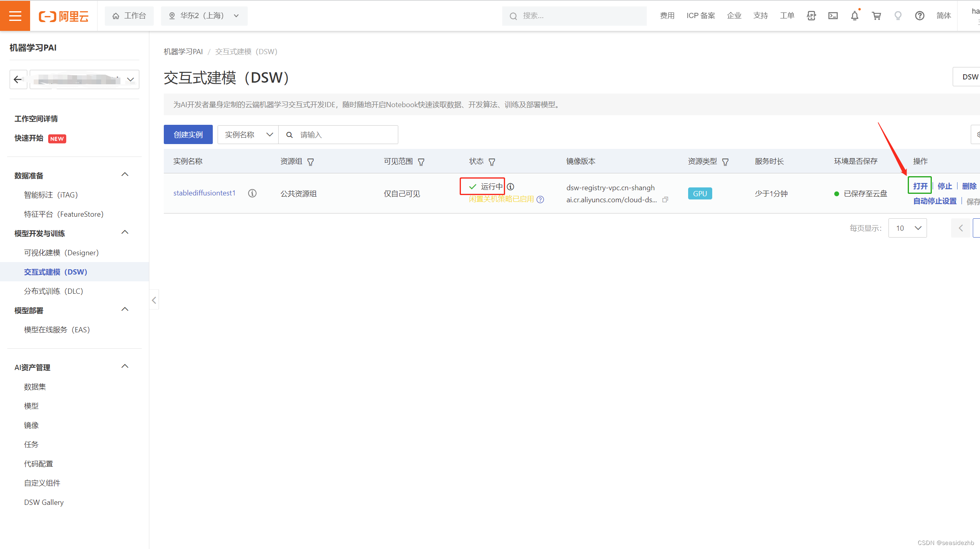The image size is (980, 549).
Task: Open the workspace selector dropdown
Action: pyautogui.click(x=130, y=79)
